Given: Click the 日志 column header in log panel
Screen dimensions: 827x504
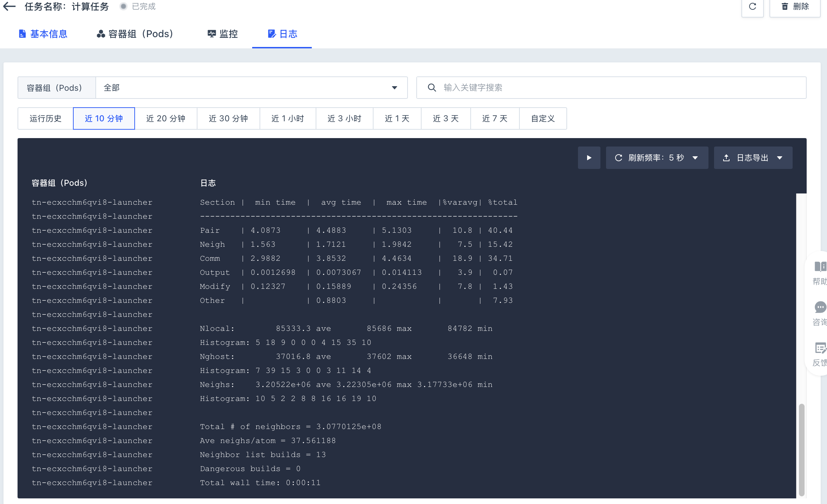Looking at the screenshot, I should pyautogui.click(x=208, y=183).
